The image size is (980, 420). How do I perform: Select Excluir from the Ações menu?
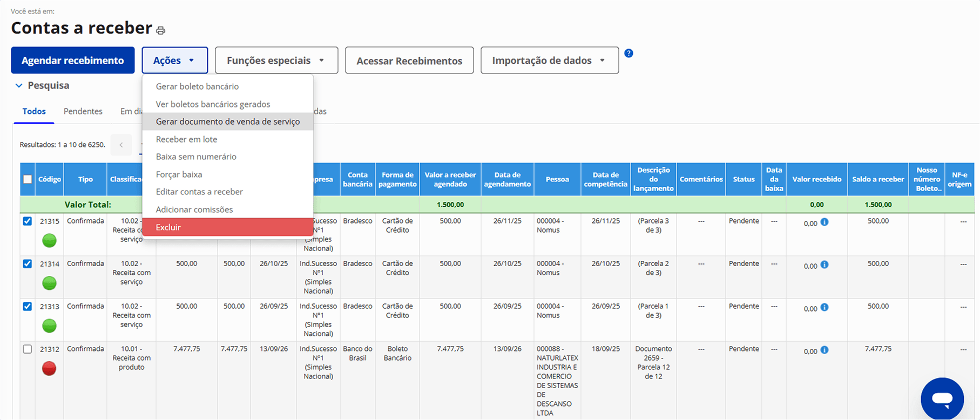pos(227,227)
